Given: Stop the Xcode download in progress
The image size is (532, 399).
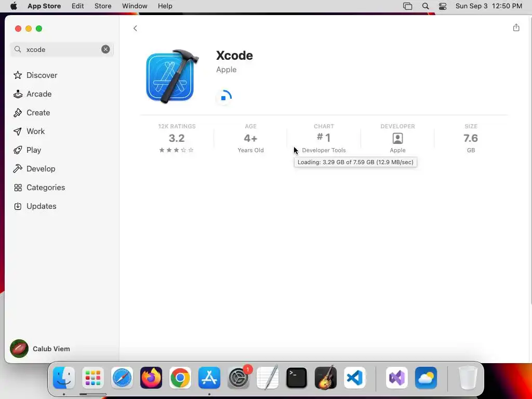Looking at the screenshot, I should coord(223,98).
